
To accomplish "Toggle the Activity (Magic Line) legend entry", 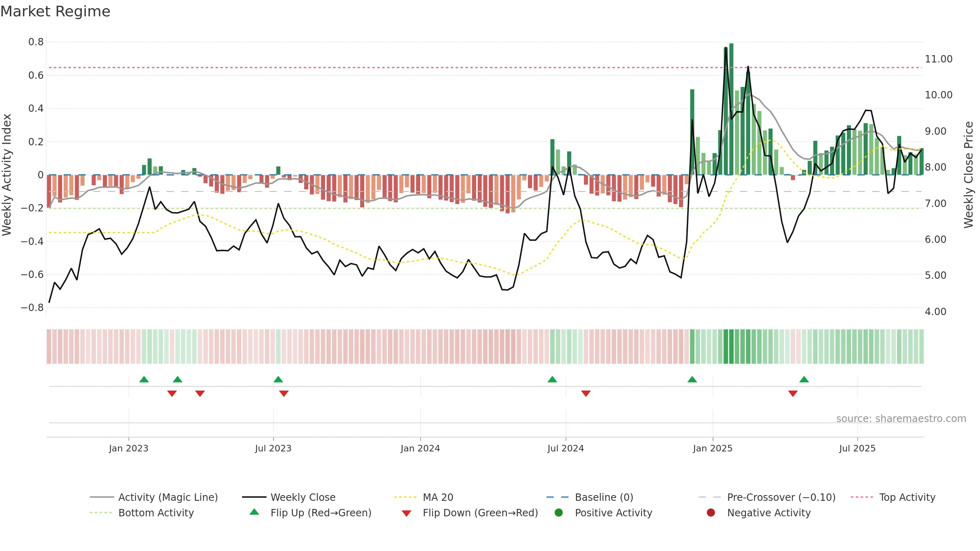I will pyautogui.click(x=154, y=497).
